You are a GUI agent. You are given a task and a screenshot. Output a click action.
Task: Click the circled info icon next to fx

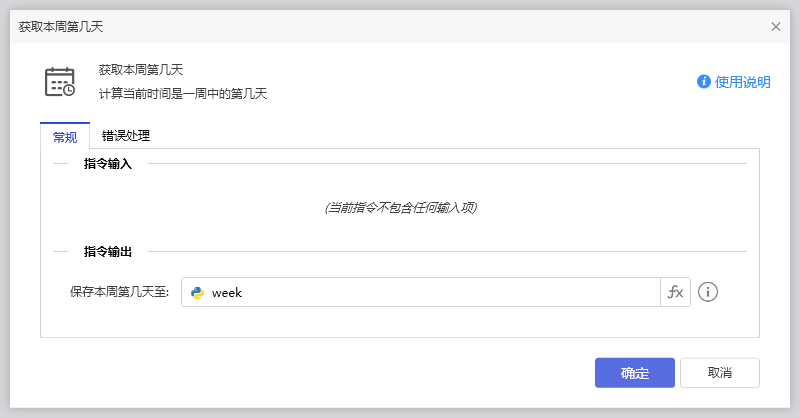click(x=709, y=293)
